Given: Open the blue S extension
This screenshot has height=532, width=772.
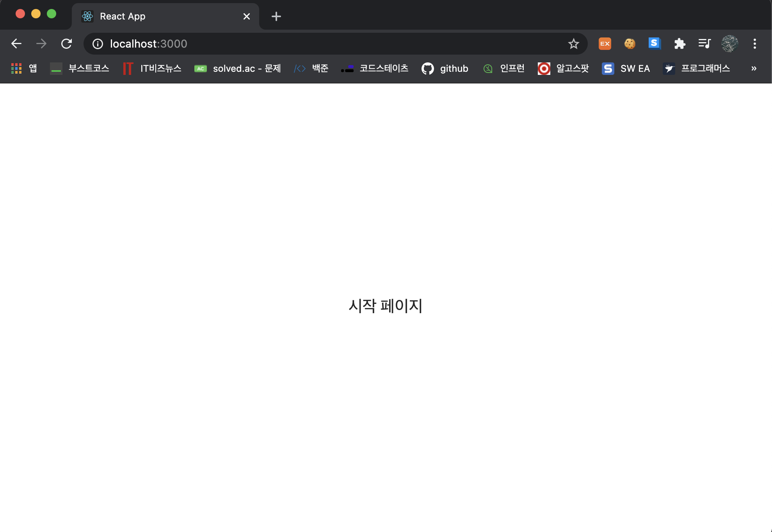Looking at the screenshot, I should pyautogui.click(x=655, y=43).
